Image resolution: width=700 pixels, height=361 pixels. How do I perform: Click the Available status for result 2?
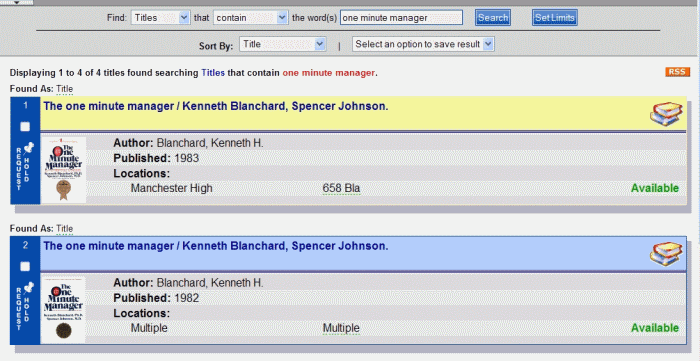[655, 328]
